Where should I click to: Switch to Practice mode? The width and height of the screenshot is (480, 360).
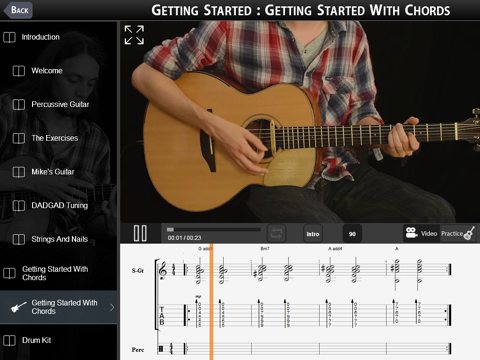click(x=458, y=233)
